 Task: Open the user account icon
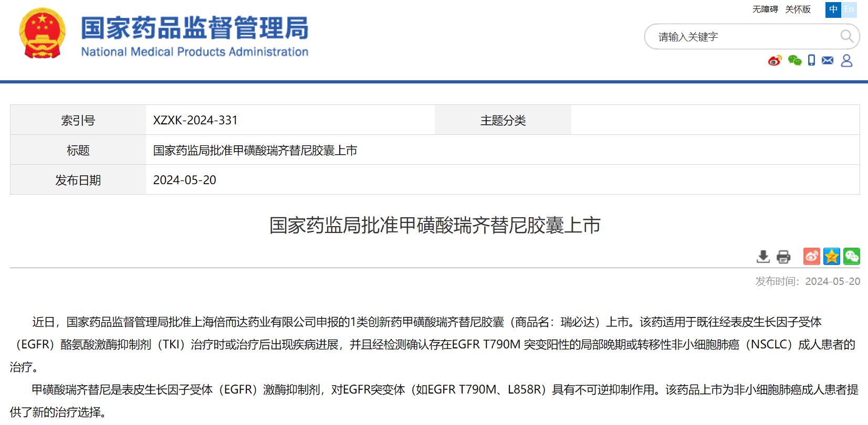coord(846,61)
